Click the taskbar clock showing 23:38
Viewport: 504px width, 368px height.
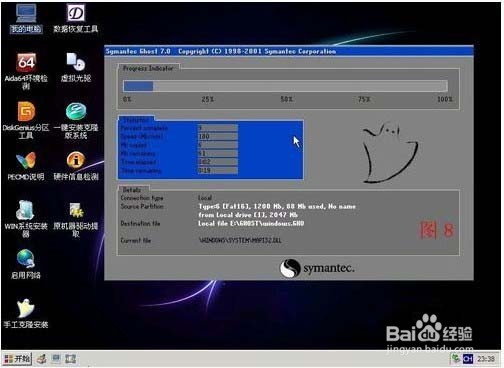pos(486,359)
